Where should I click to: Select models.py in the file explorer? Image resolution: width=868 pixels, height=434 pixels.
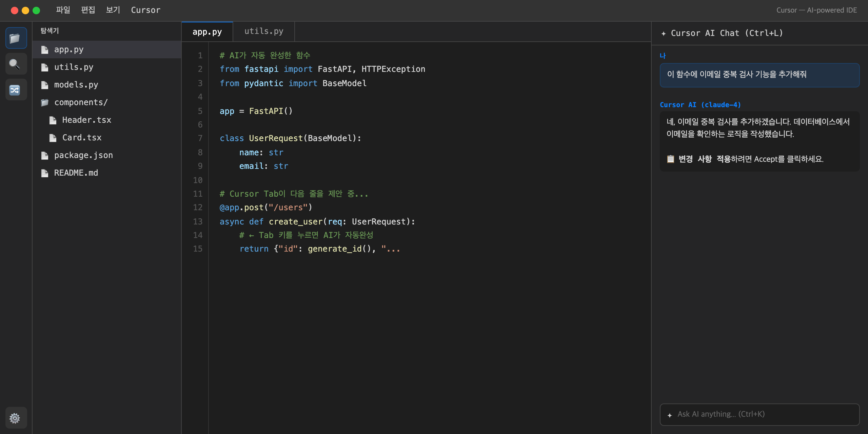tap(107, 85)
